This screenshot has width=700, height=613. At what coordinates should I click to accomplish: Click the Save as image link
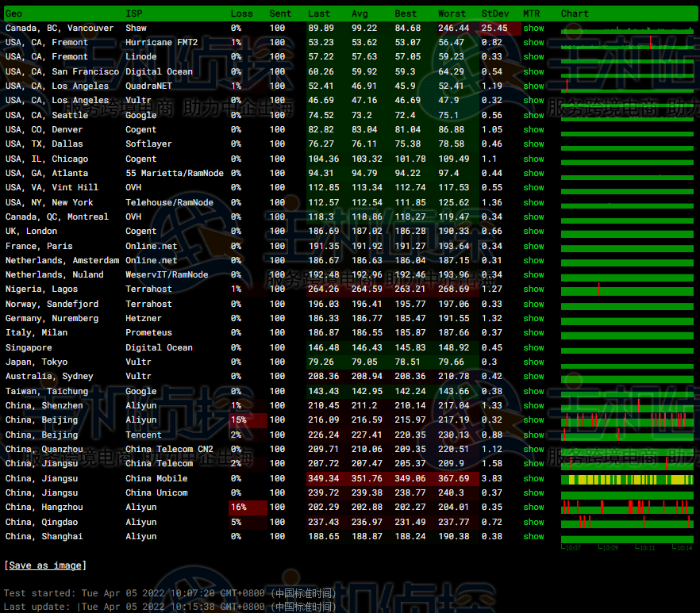coord(45,565)
